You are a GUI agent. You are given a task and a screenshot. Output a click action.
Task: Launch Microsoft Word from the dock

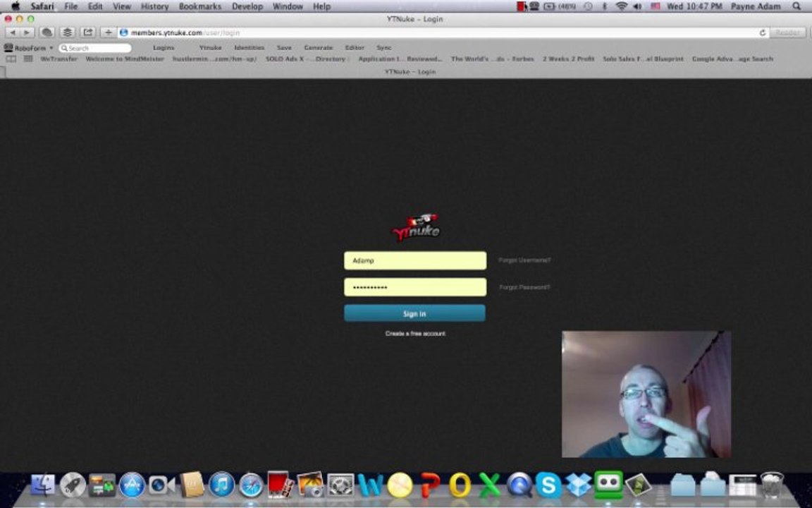(370, 485)
